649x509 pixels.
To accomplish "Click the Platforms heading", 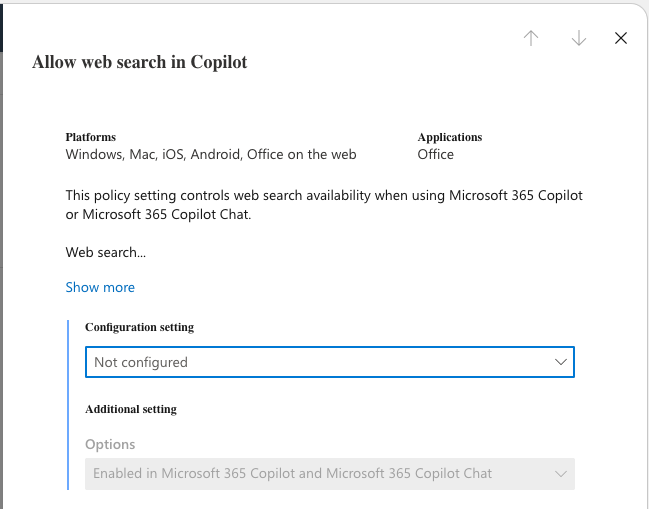I will tap(91, 137).
